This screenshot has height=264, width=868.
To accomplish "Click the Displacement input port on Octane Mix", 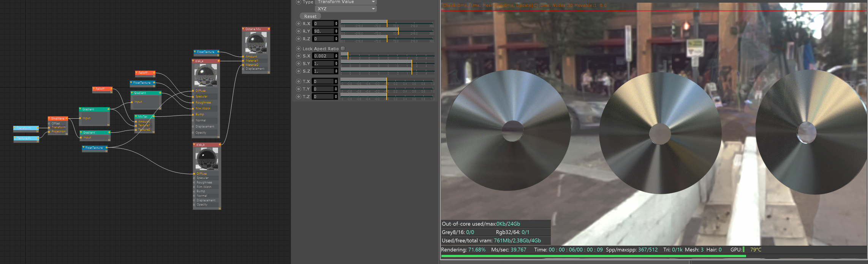I will point(243,69).
